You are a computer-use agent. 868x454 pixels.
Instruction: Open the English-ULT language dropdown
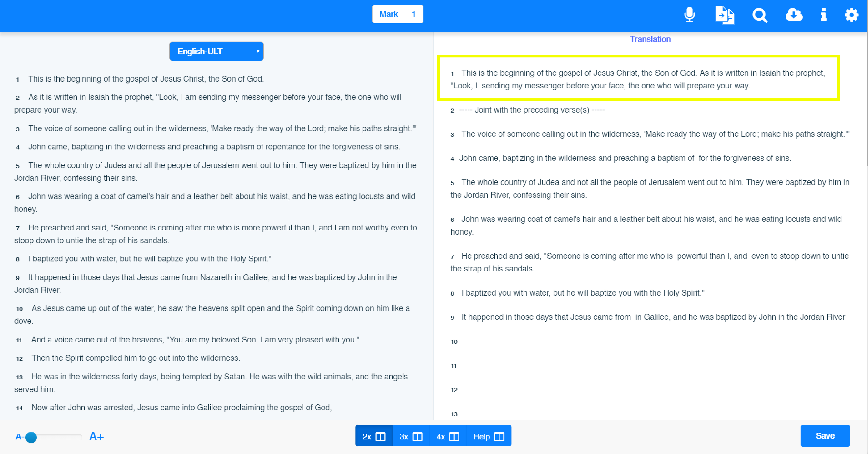pos(216,51)
